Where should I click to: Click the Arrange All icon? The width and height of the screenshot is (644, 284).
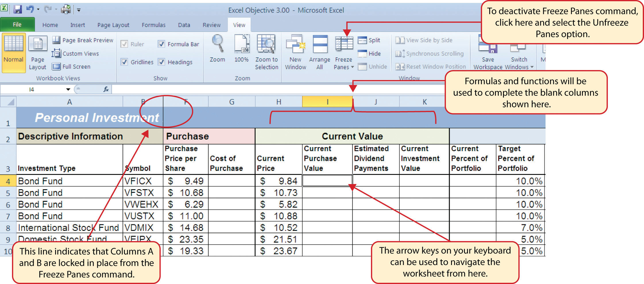click(320, 45)
